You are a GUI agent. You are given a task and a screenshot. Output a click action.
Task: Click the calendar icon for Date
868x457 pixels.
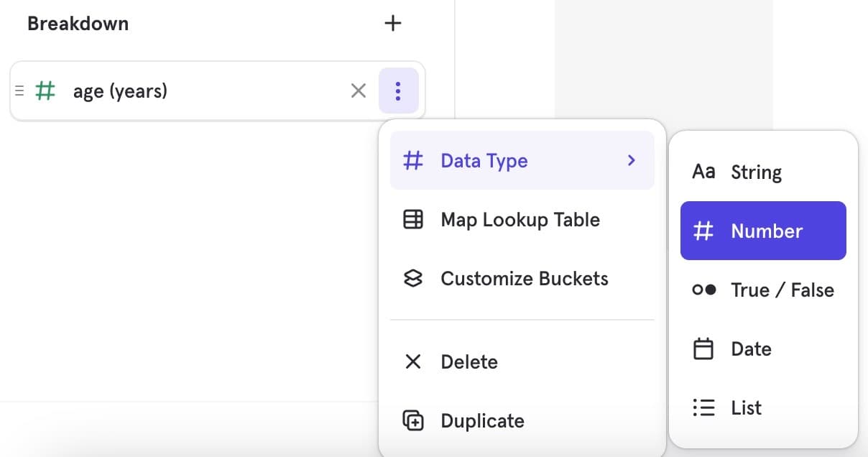point(703,349)
